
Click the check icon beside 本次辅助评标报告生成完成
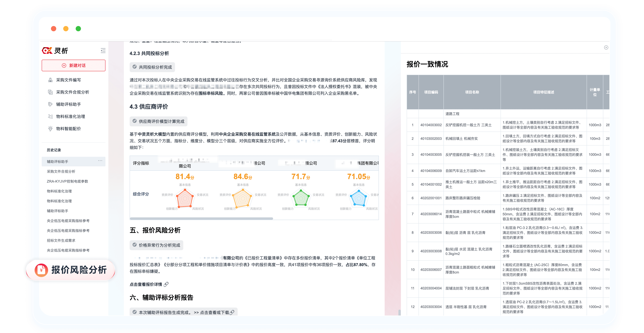(x=134, y=312)
